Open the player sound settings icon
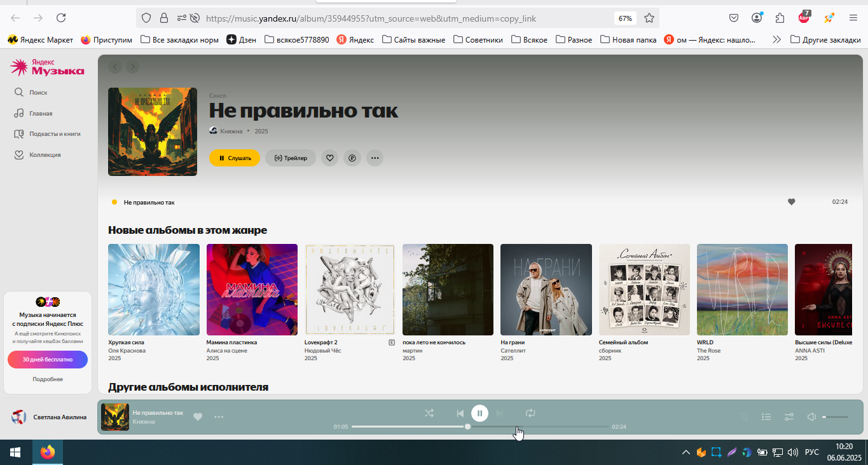The height and width of the screenshot is (465, 868). (789, 417)
